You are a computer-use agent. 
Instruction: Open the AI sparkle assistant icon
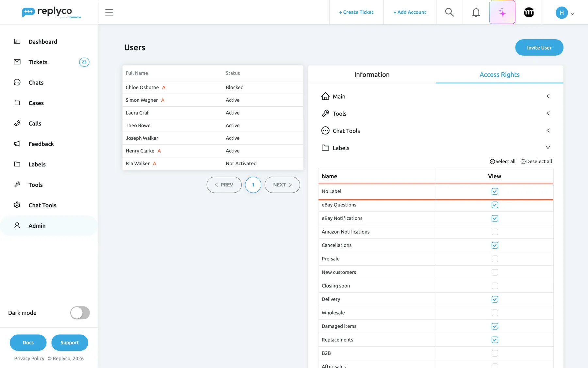point(502,12)
